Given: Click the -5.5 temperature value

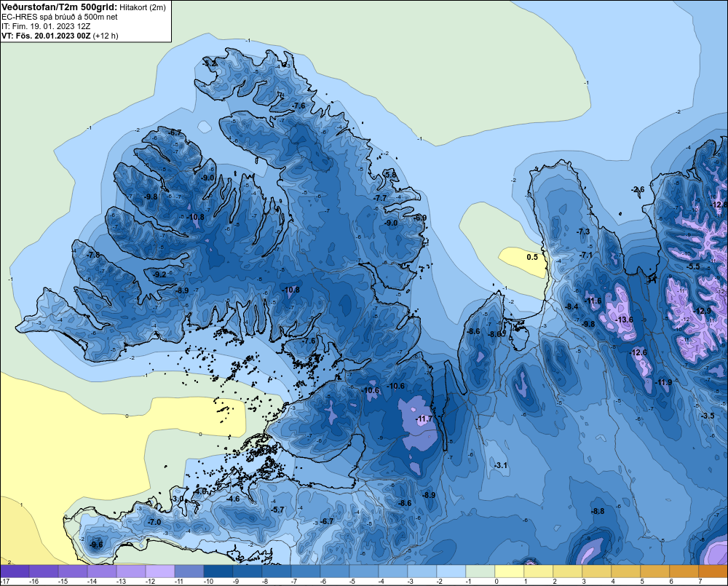Looking at the screenshot, I should click(693, 266).
